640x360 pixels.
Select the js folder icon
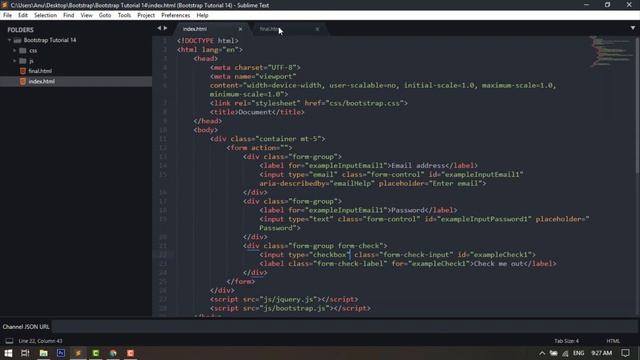23,61
